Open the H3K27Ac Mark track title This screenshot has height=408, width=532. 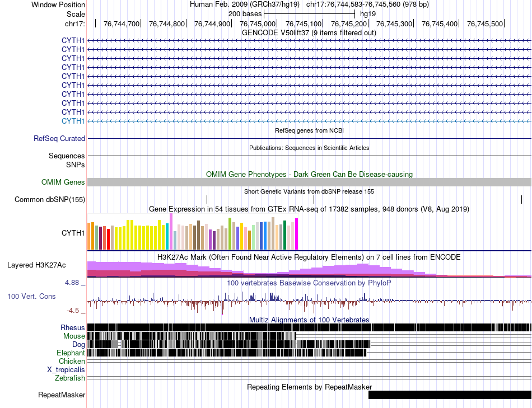pos(309,257)
